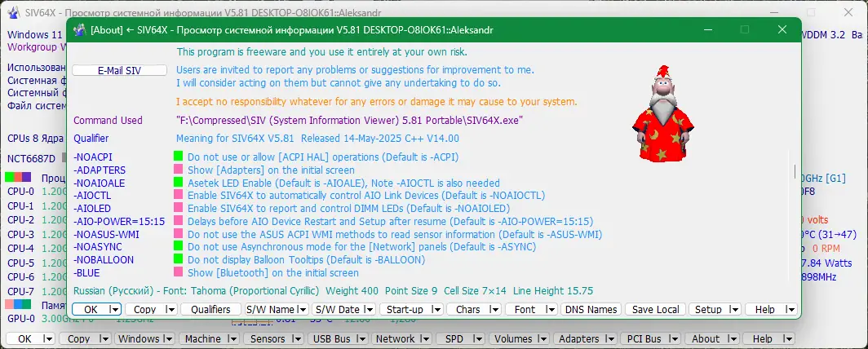The height and width of the screenshot is (349, 868).
Task: Click OK in the main SIV64X window
Action: pos(30,339)
